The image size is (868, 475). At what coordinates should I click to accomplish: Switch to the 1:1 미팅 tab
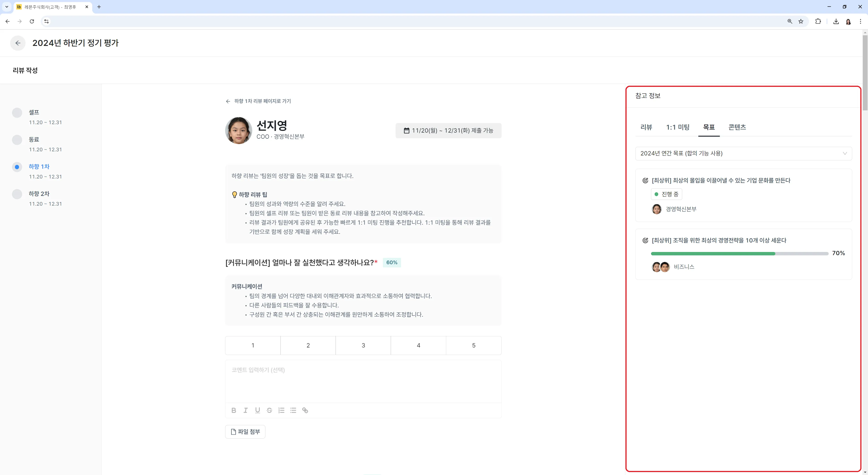pos(678,127)
